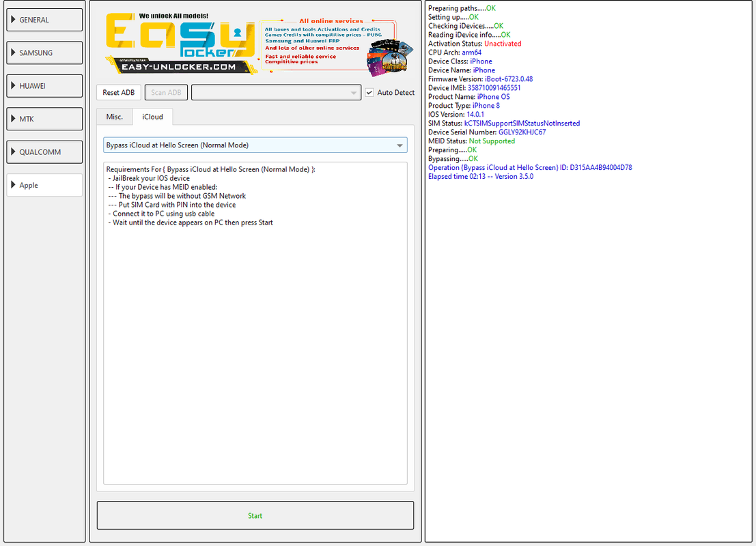This screenshot has width=756, height=546.
Task: Click the GSM Network requirement line
Action: pyautogui.click(x=177, y=196)
